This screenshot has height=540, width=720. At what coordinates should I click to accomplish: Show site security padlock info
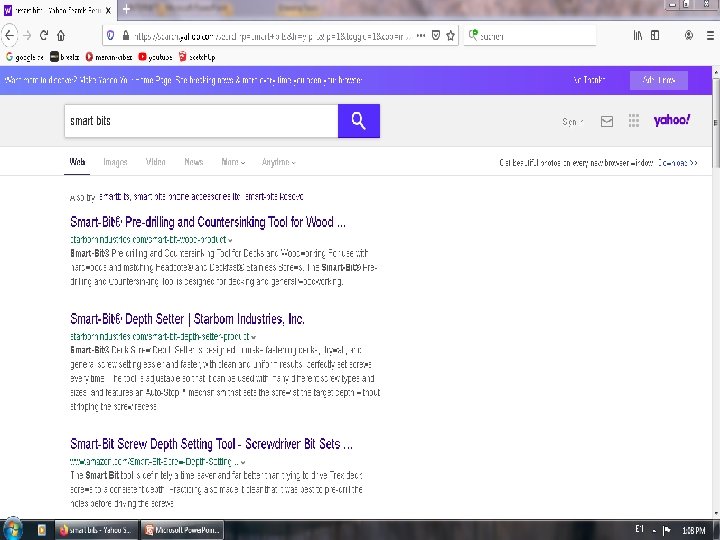126,35
